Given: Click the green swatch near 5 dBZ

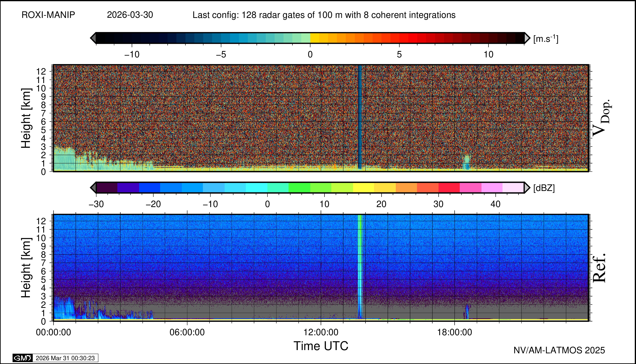Looking at the screenshot, I should [299, 188].
